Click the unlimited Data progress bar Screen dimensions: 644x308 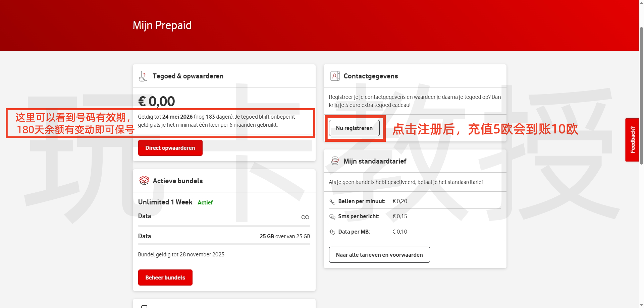point(224,226)
